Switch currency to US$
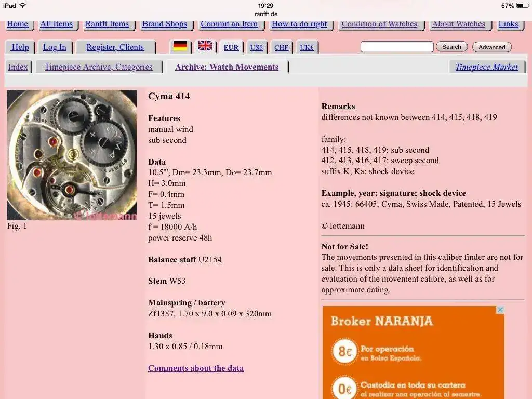 tap(257, 47)
